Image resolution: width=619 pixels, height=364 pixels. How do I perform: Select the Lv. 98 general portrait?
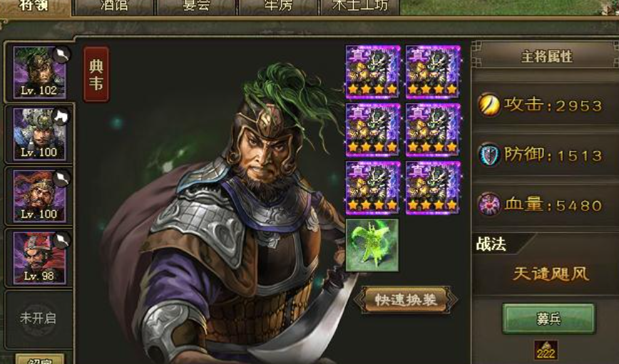click(39, 258)
